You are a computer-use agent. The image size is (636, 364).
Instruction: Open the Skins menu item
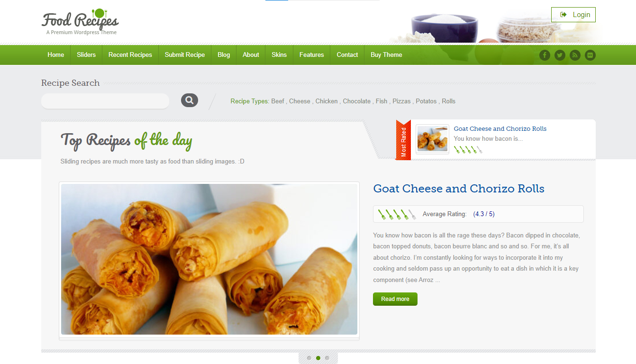(x=279, y=55)
